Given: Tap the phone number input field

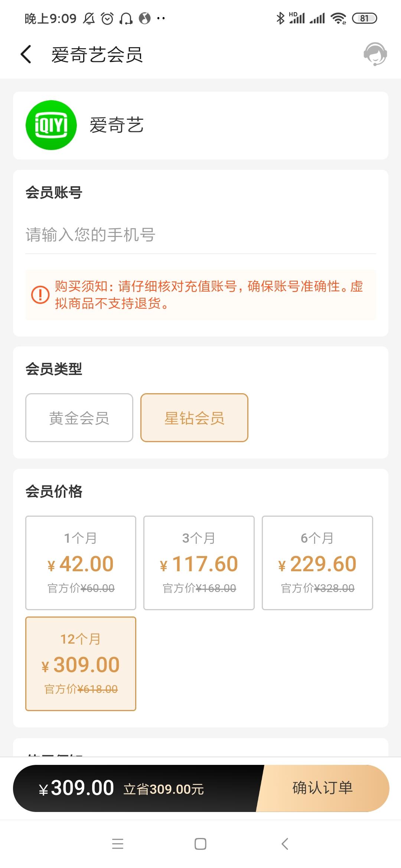Looking at the screenshot, I should 200,235.
